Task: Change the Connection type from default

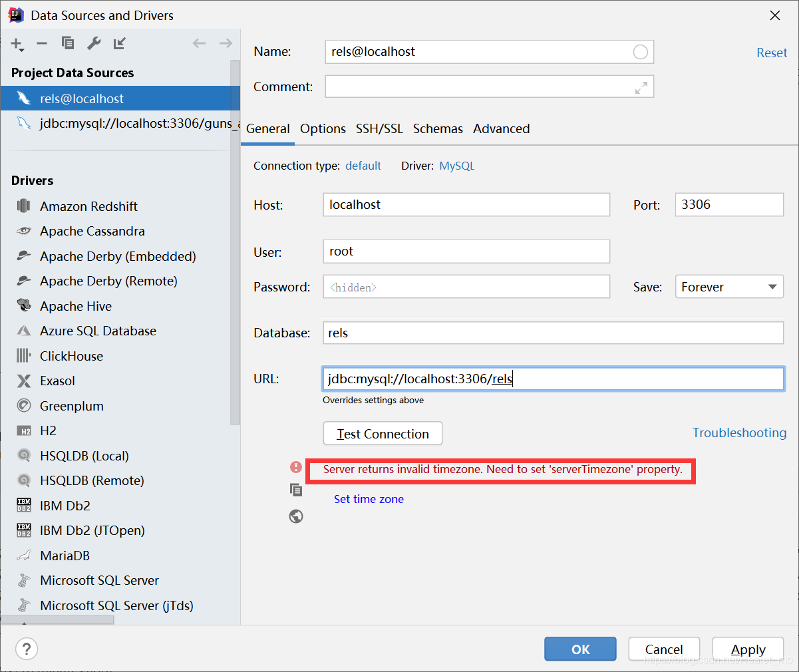Action: click(363, 166)
